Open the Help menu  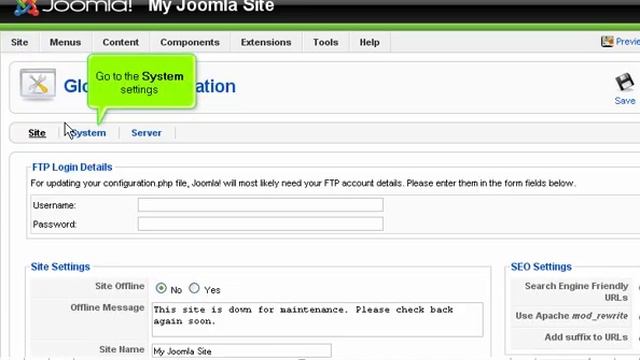(369, 42)
